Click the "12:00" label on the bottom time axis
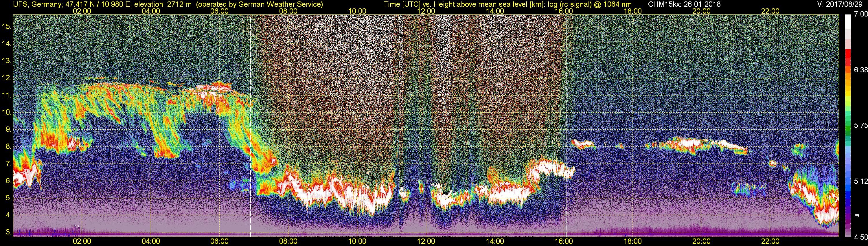Screen dimensions: 868x246 pos(426,241)
